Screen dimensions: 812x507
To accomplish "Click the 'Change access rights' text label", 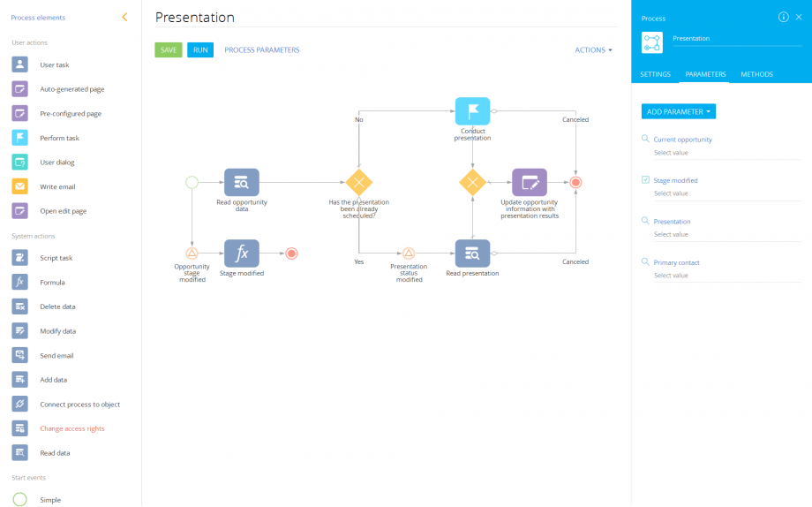I will pyautogui.click(x=72, y=428).
